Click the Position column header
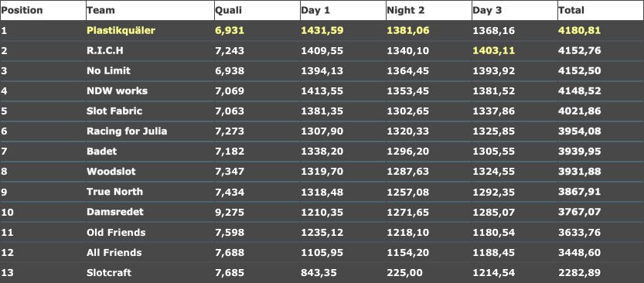The image size is (644, 283). pos(22,10)
